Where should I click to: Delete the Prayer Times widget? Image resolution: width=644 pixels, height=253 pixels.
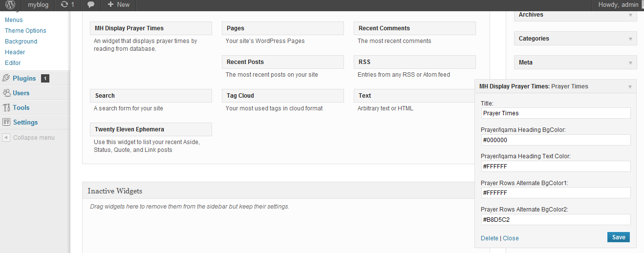coord(490,238)
